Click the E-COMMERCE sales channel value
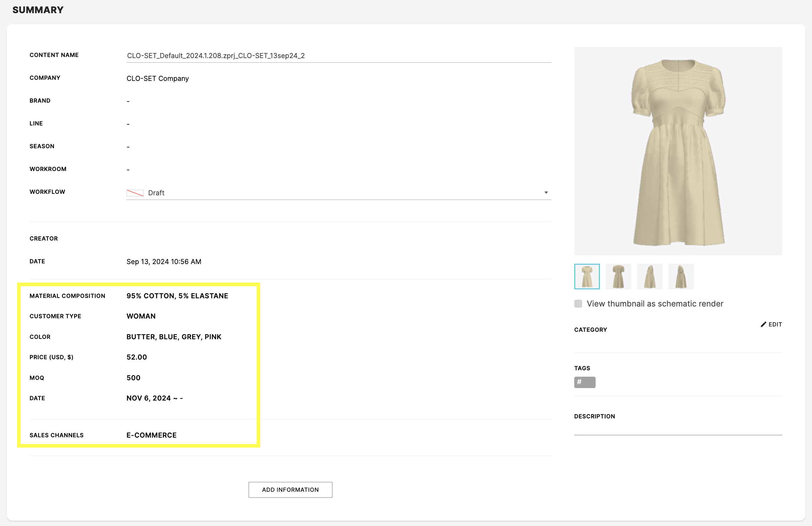The width and height of the screenshot is (812, 526). point(151,435)
